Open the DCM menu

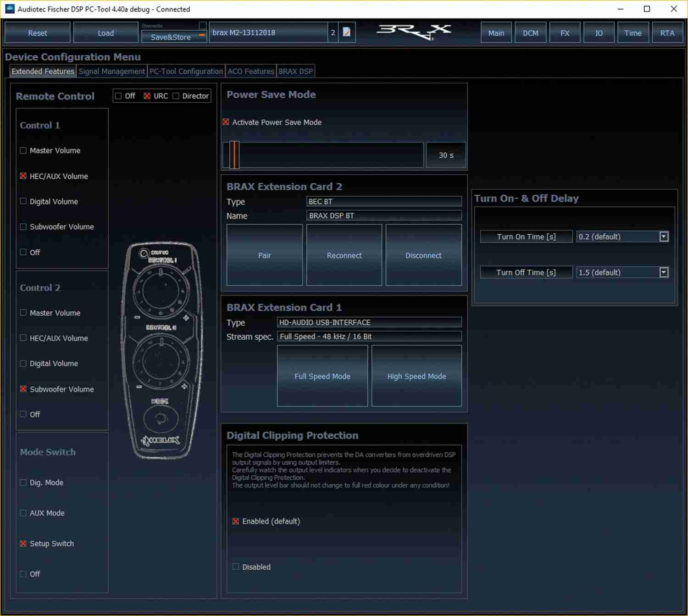click(531, 33)
